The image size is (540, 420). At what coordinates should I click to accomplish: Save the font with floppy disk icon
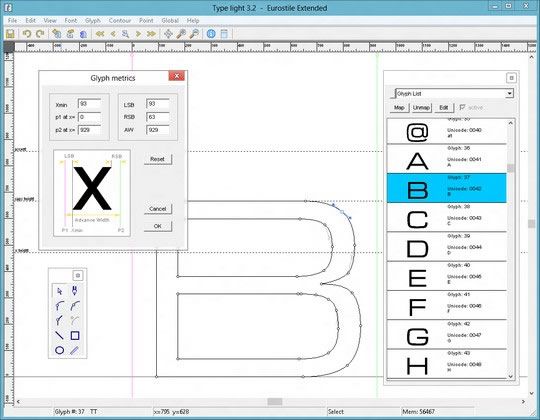[10, 34]
